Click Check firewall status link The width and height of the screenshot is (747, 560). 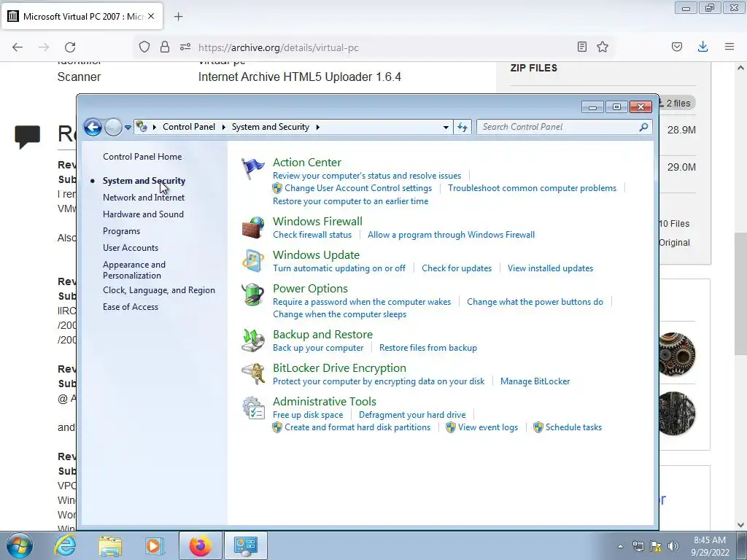(x=312, y=235)
